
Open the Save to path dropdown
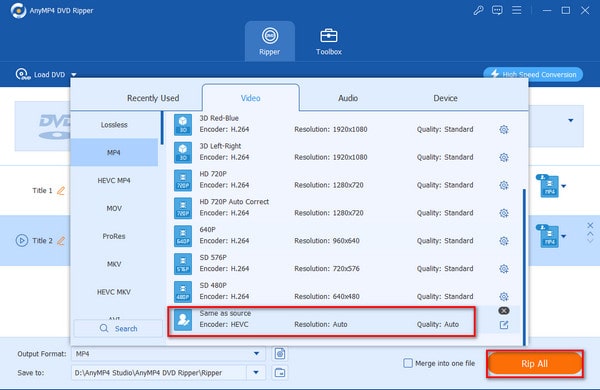[x=256, y=372]
